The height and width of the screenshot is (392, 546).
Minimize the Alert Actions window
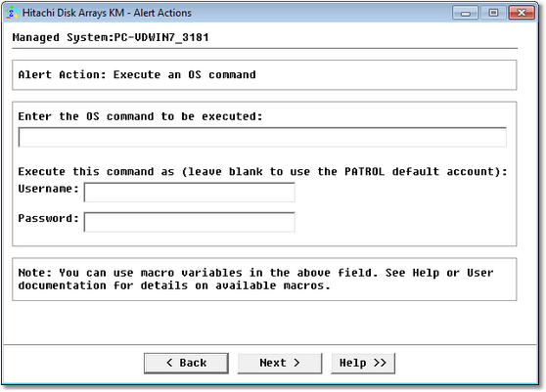[465, 13]
